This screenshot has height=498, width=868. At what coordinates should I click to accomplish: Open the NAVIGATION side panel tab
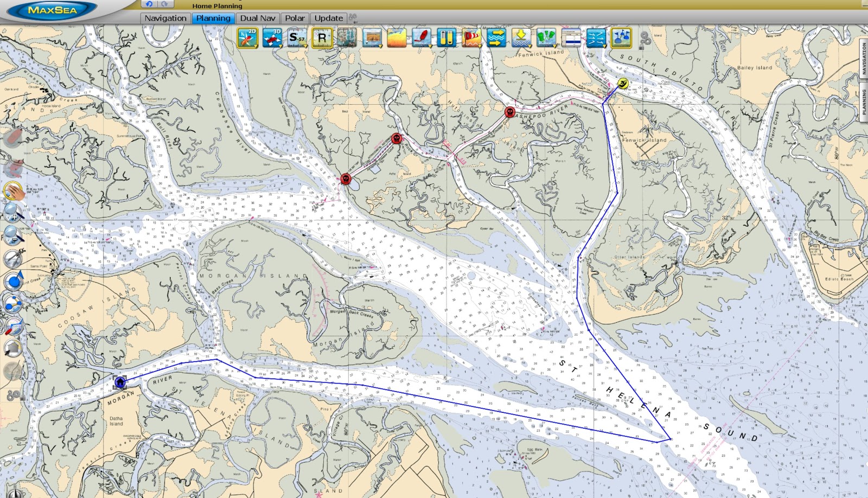(x=864, y=59)
